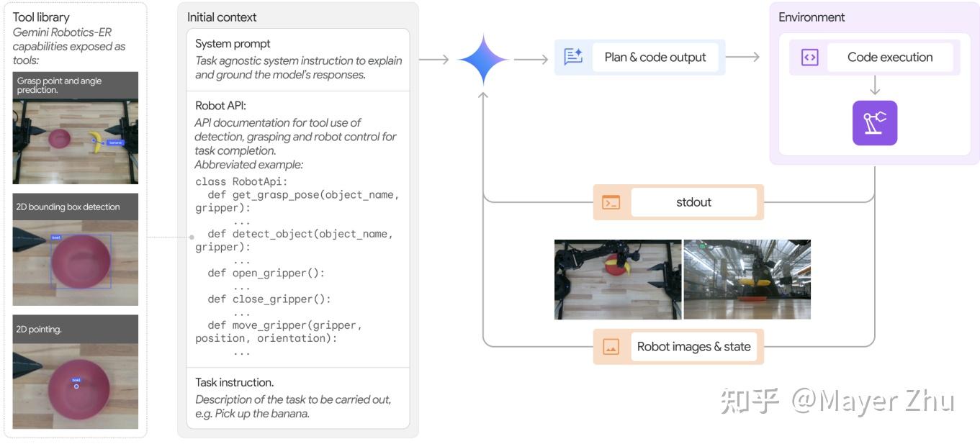
Task: Click the code execution brackets icon
Action: coord(810,58)
